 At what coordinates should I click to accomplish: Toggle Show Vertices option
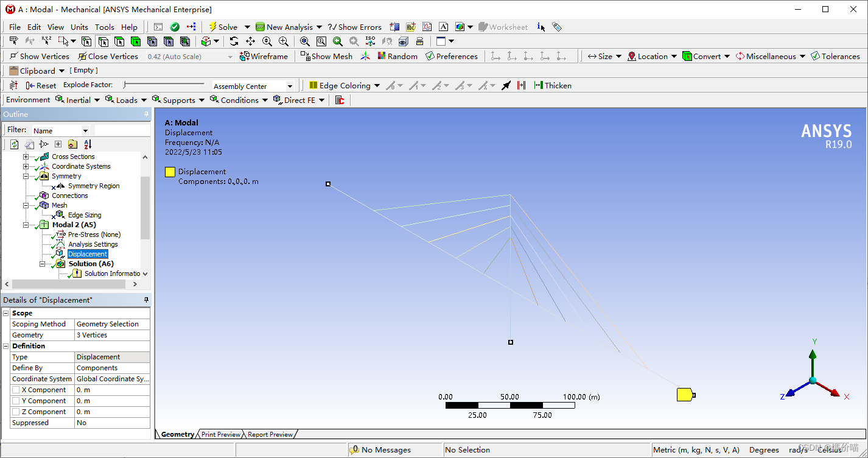tap(40, 56)
